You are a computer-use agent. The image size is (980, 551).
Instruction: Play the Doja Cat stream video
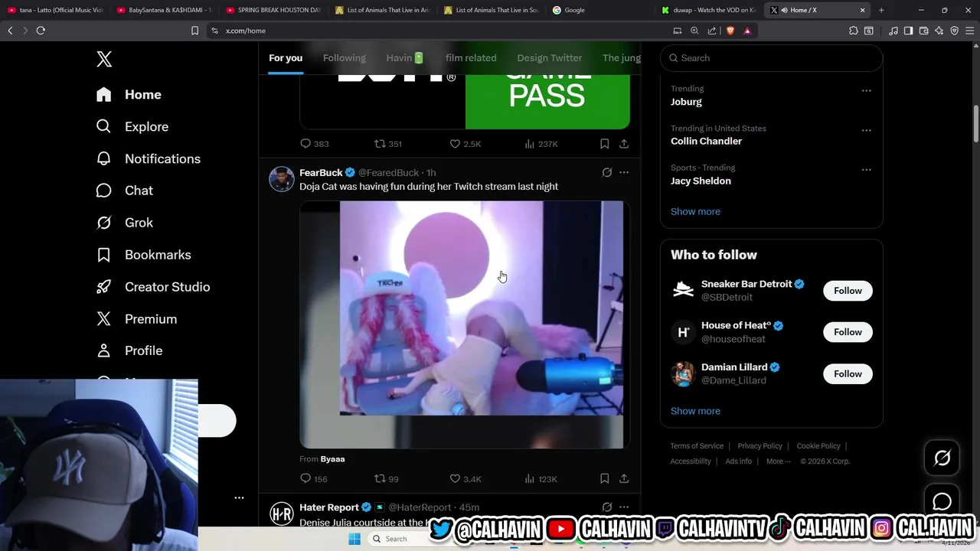[465, 324]
